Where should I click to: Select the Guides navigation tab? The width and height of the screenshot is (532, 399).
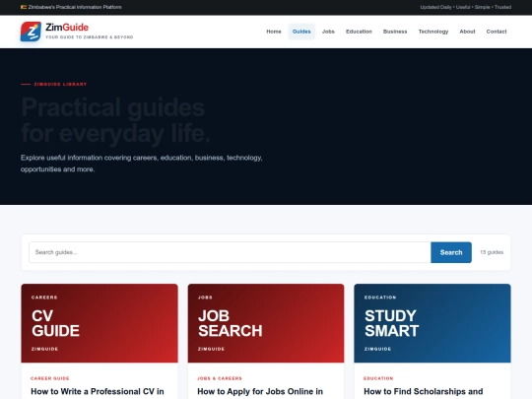pos(301,32)
